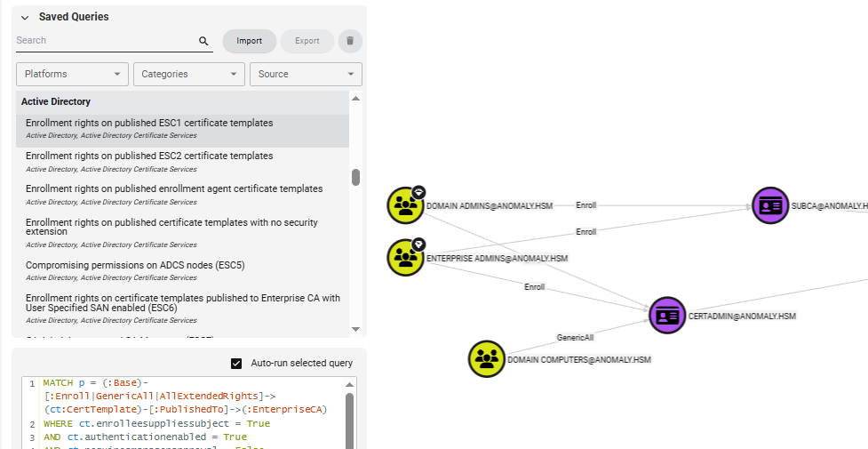The image size is (868, 449).
Task: Click the saved queries list scrollbar thumb
Action: pyautogui.click(x=356, y=177)
